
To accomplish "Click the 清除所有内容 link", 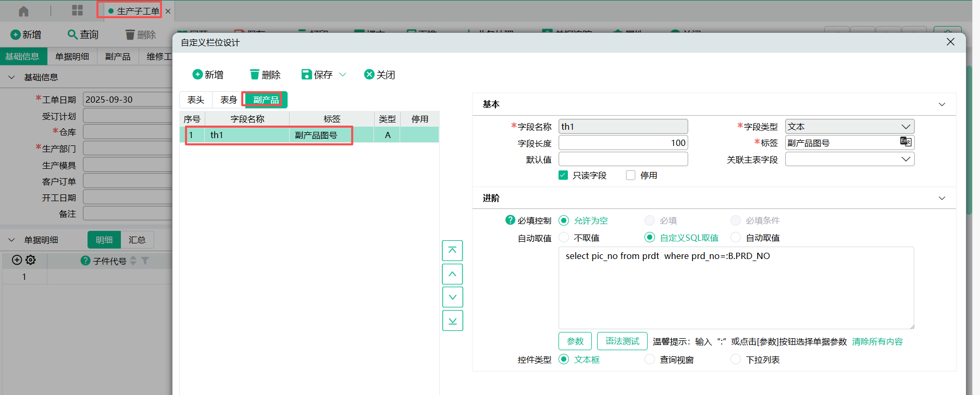I will tap(877, 341).
